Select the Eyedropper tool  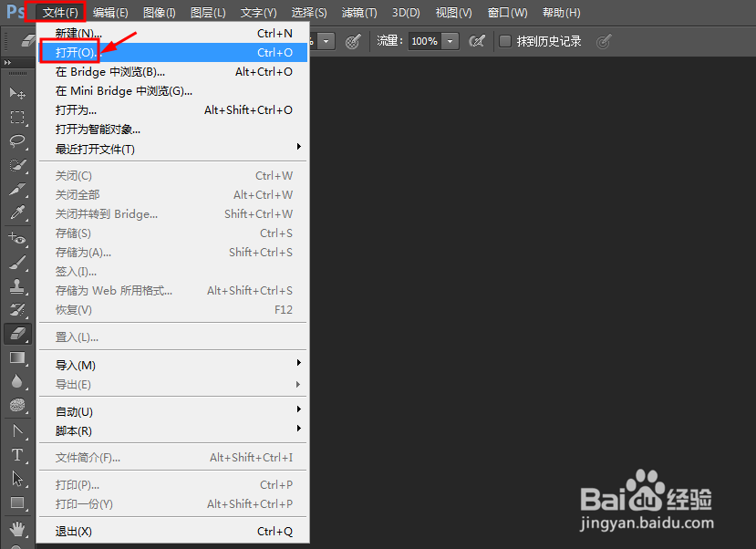click(17, 212)
